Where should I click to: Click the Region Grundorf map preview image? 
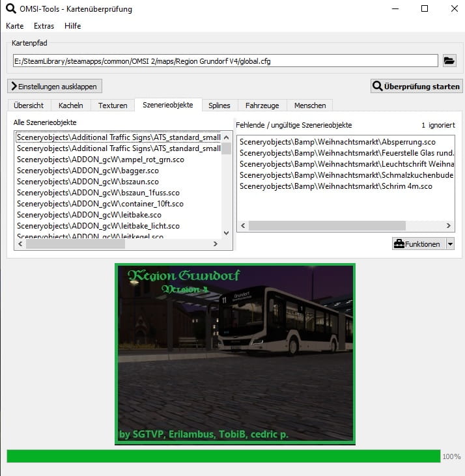click(x=235, y=354)
